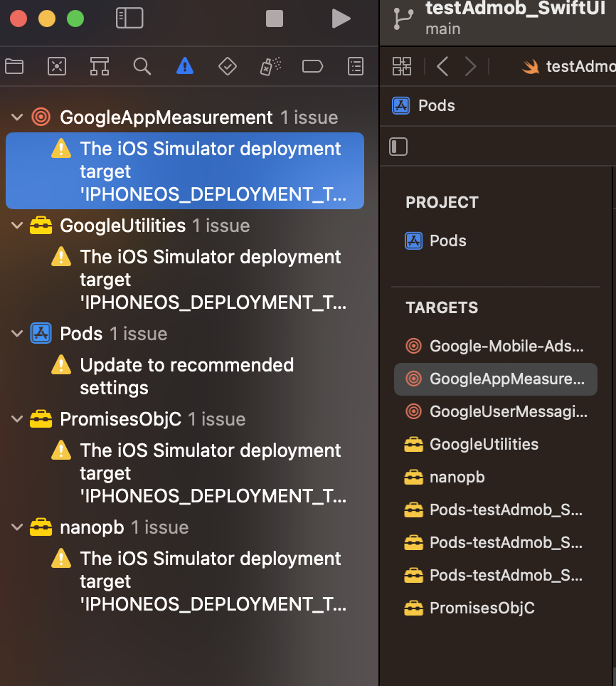Toggle the project editor's left column
The height and width of the screenshot is (686, 616).
pos(398,147)
